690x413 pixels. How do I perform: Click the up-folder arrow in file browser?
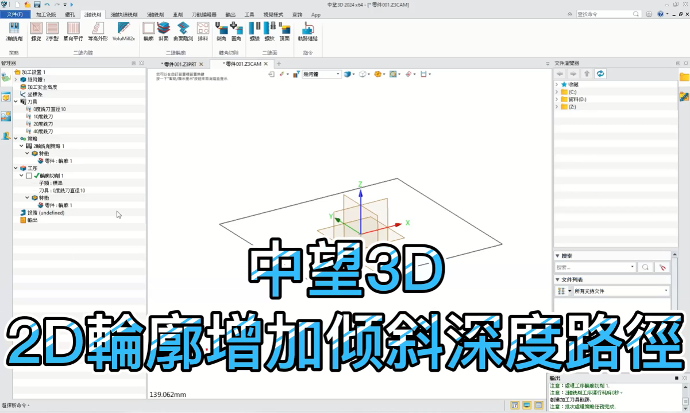[x=586, y=73]
